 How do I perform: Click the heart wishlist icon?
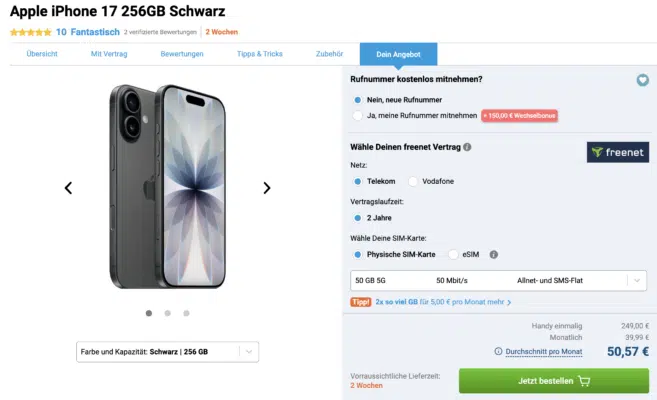click(642, 80)
